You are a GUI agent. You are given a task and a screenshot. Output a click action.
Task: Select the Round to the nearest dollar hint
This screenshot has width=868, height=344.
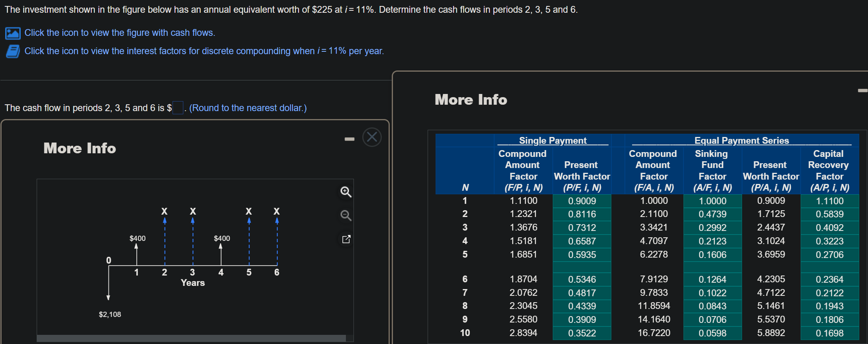click(x=248, y=108)
